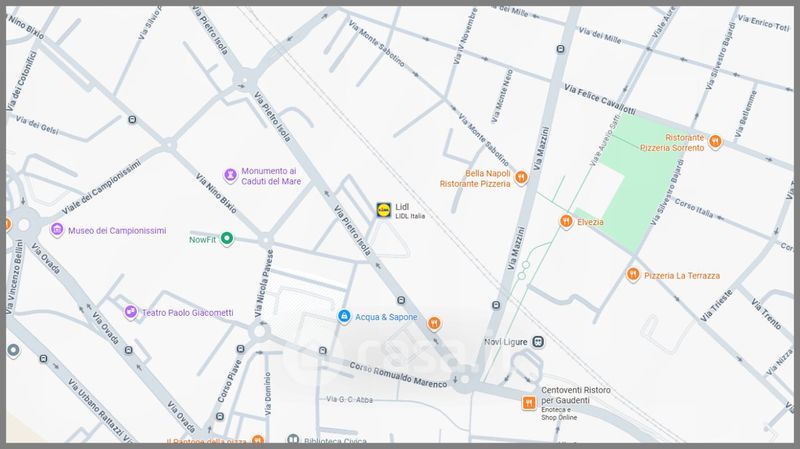Click the Teatro Paolo Giacometti text label
Image resolution: width=800 pixels, height=449 pixels.
click(x=187, y=313)
